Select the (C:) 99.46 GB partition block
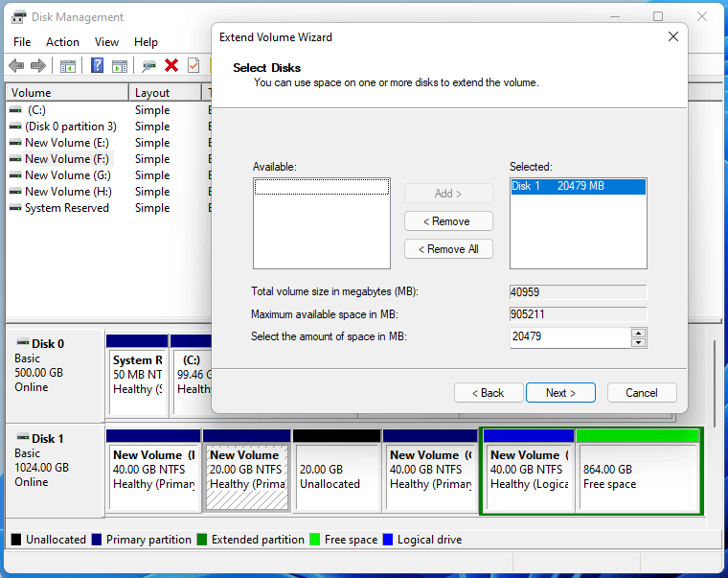The height and width of the screenshot is (578, 728). point(192,375)
